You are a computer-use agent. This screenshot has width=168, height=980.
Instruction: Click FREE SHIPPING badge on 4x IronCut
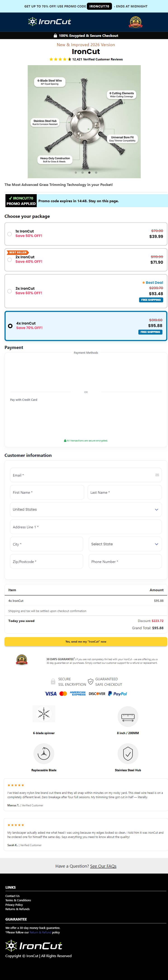pos(150,332)
